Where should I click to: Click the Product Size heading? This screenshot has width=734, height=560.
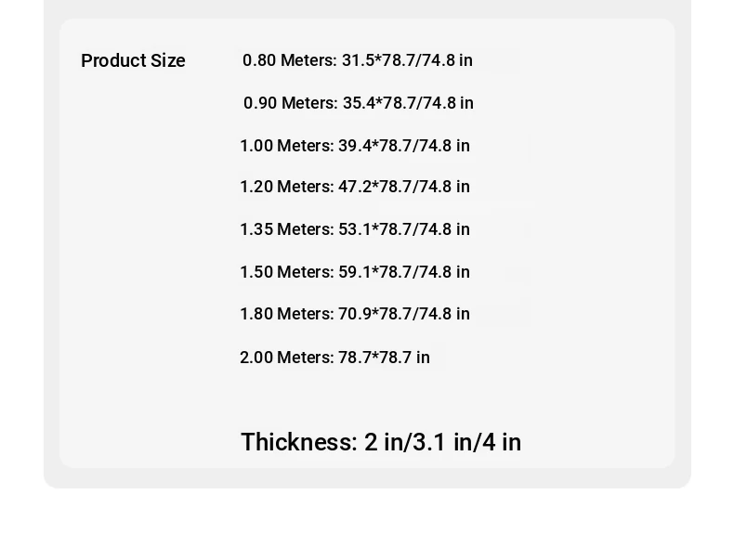(x=133, y=60)
